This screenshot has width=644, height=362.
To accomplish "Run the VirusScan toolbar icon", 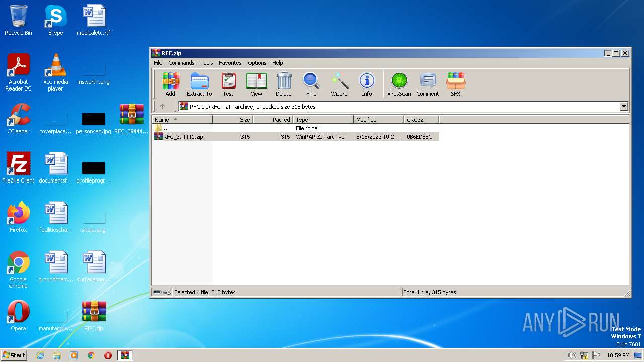I will coord(399,84).
